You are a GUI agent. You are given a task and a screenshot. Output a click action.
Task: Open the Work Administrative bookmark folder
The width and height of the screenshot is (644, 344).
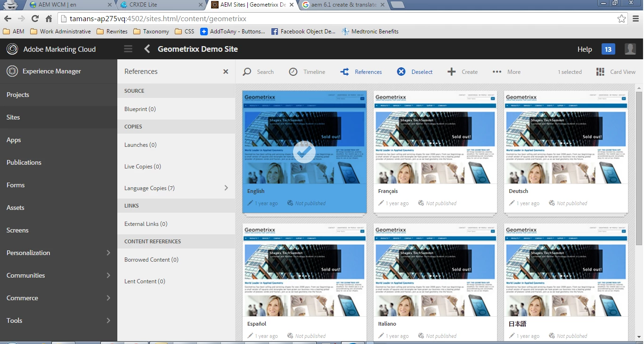click(60, 32)
